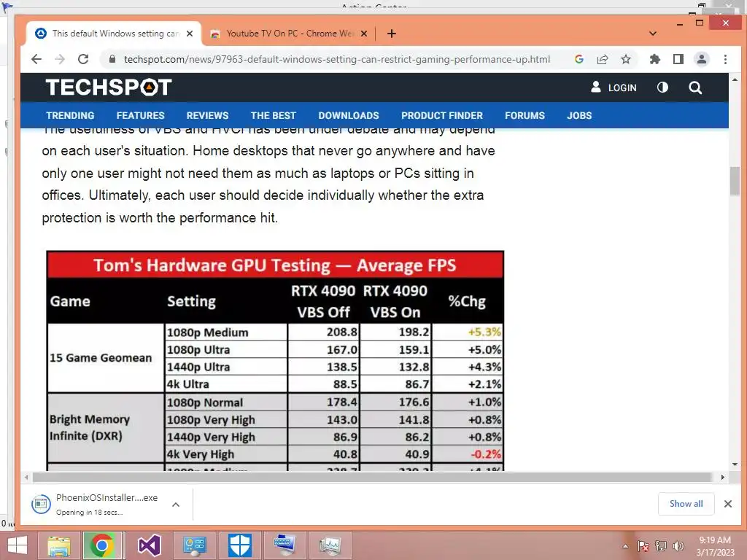Click the Chrome taskbar icon
747x560 pixels.
tap(102, 545)
